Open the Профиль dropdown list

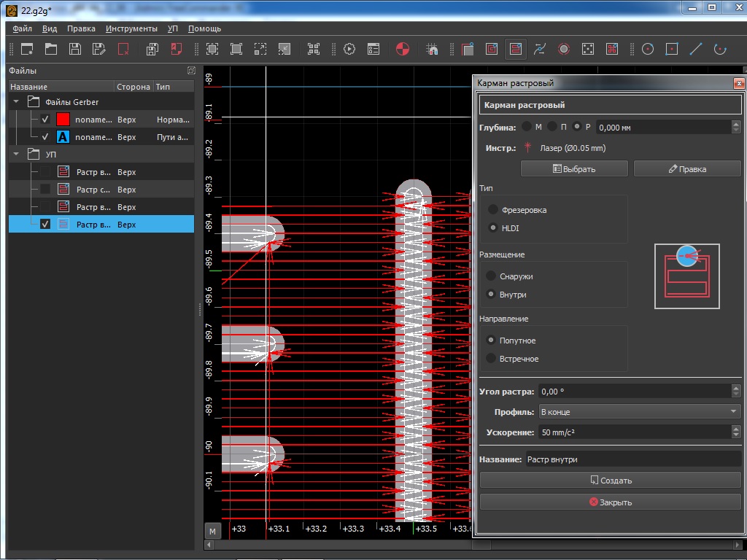pos(639,412)
